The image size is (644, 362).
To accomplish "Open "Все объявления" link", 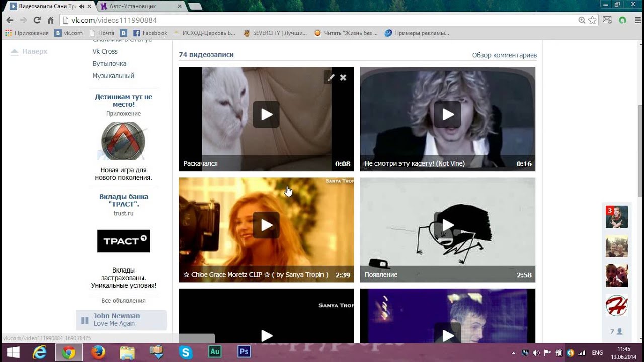I will [123, 301].
